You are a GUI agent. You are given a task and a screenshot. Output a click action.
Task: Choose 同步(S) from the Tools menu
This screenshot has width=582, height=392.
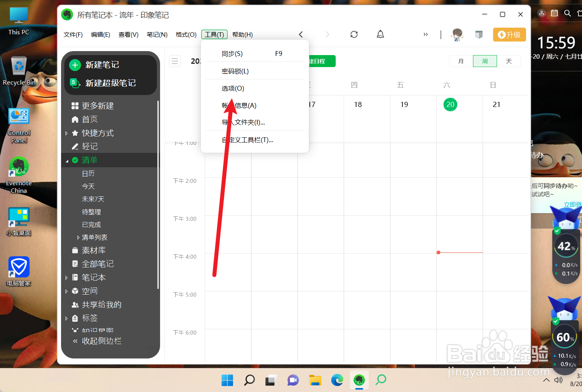tap(255, 53)
